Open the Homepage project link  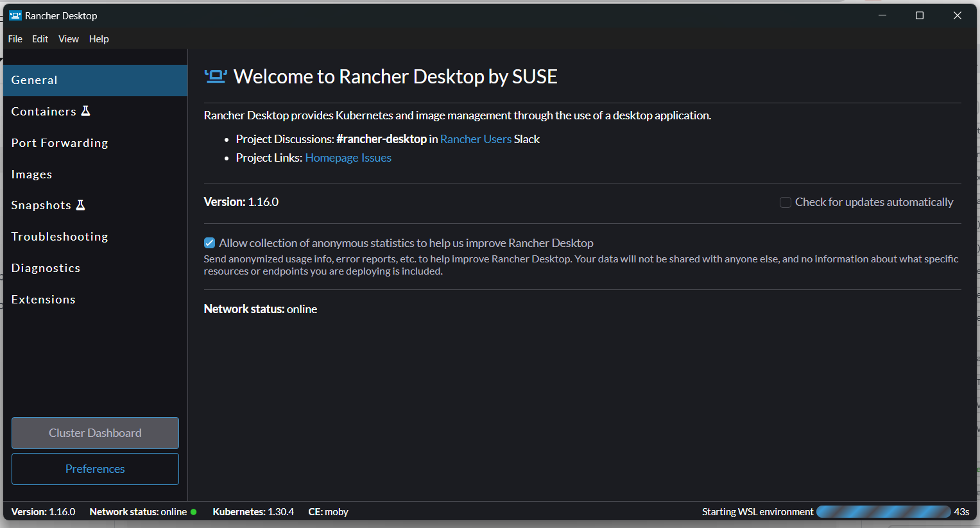pos(332,158)
